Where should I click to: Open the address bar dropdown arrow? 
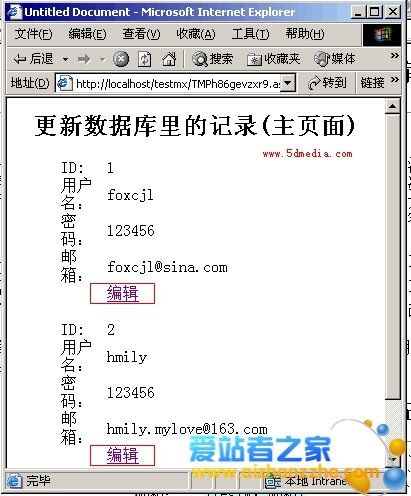tap(288, 83)
